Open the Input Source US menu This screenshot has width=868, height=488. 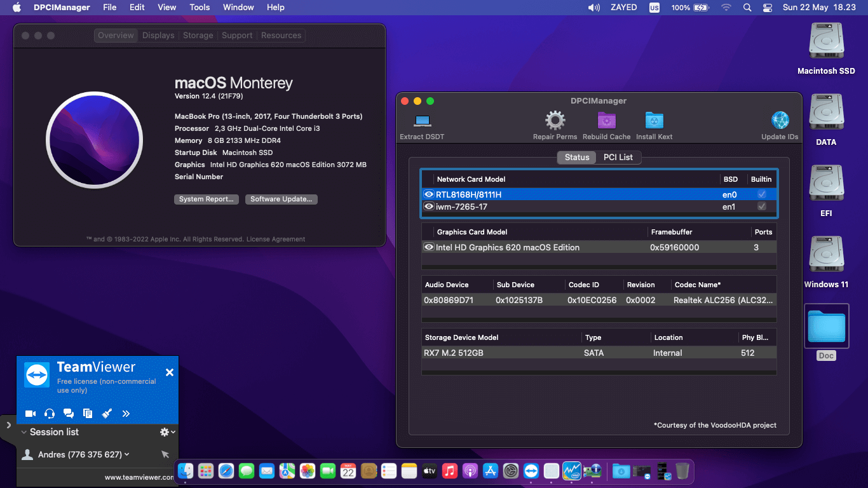click(x=654, y=8)
